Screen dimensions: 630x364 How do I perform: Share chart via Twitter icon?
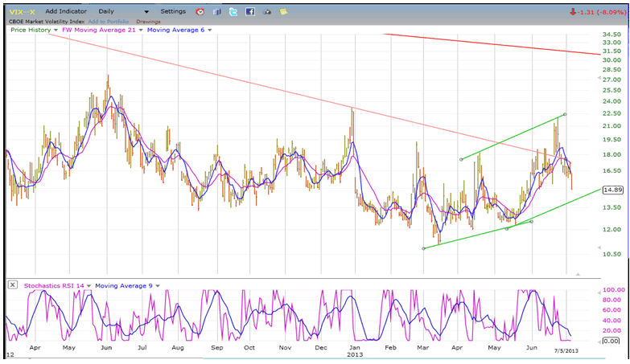[233, 12]
